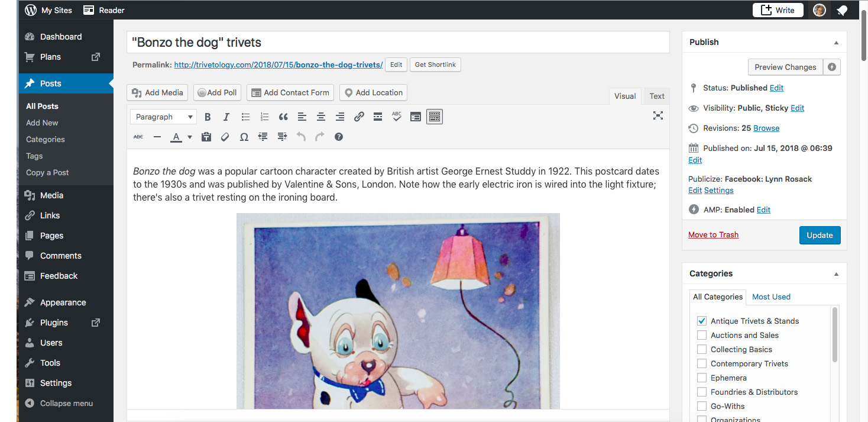Click the post title field
The width and height of the screenshot is (868, 422).
[x=398, y=43]
